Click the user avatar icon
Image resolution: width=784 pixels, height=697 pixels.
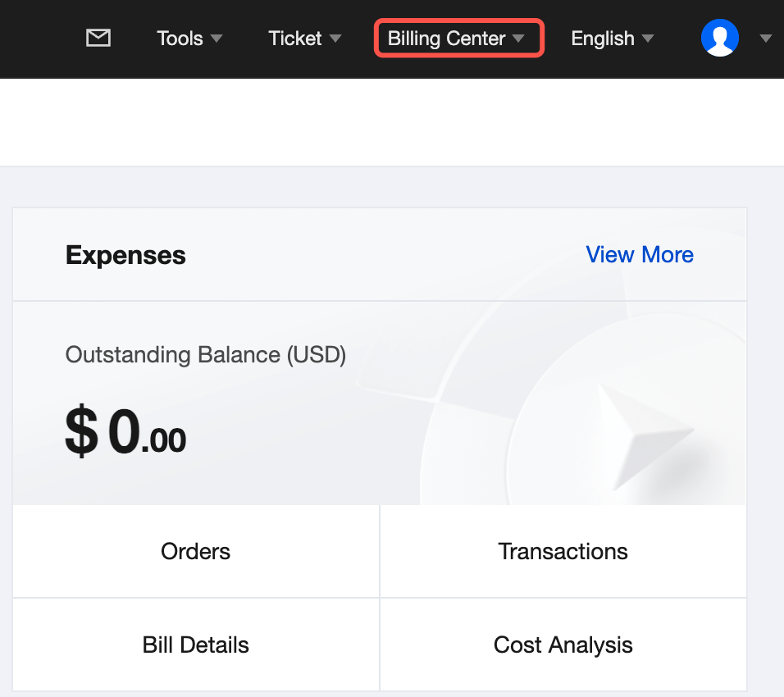click(720, 38)
